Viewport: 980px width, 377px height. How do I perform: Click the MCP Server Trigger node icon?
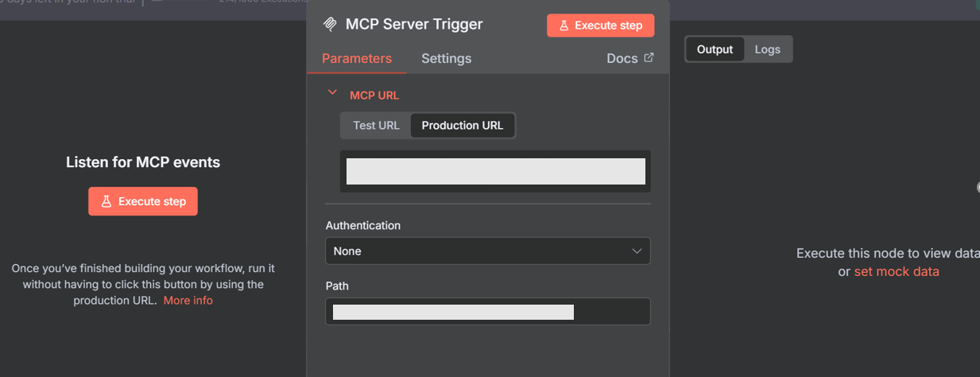click(330, 25)
